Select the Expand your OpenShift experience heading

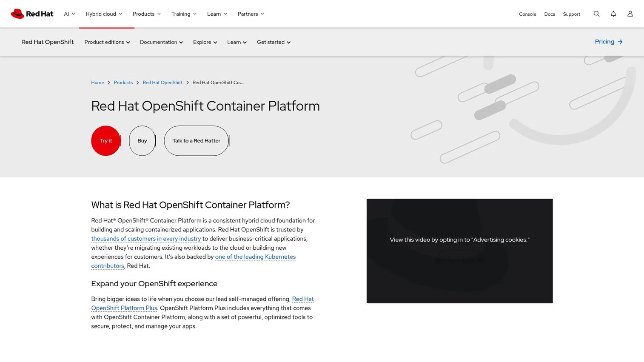click(154, 284)
